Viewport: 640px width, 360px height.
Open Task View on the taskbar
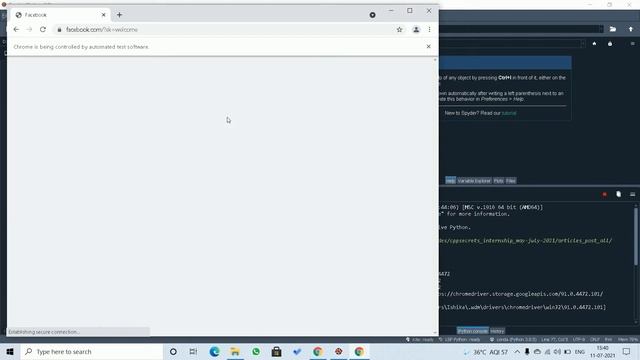(193, 351)
